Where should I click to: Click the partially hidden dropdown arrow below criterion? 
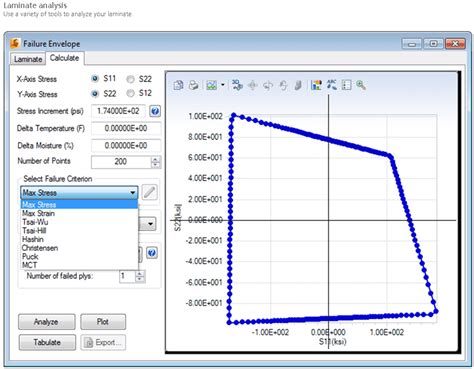(150, 224)
